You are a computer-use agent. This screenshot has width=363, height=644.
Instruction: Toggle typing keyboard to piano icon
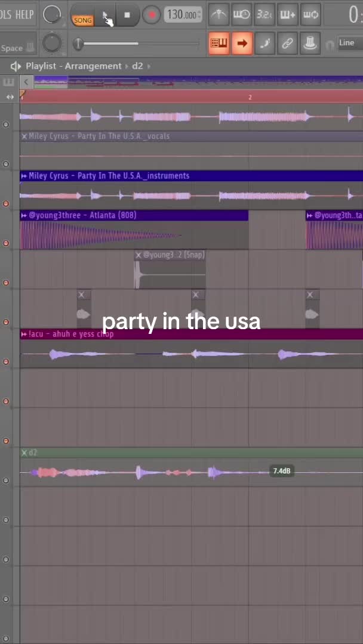point(219,43)
